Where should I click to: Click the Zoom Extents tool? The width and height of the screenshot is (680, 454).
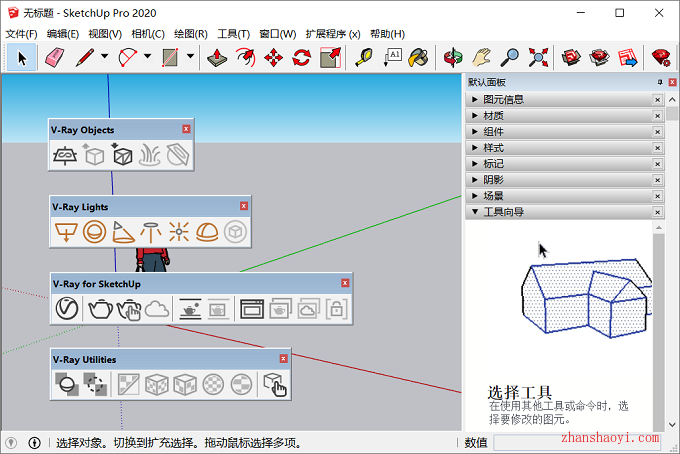(538, 57)
